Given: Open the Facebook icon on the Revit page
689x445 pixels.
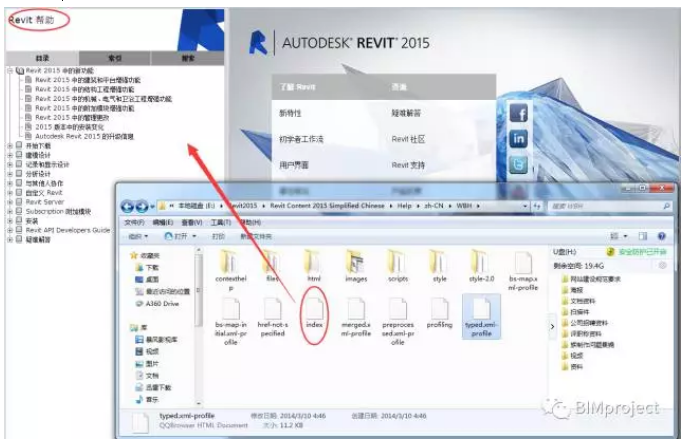Looking at the screenshot, I should click(519, 113).
